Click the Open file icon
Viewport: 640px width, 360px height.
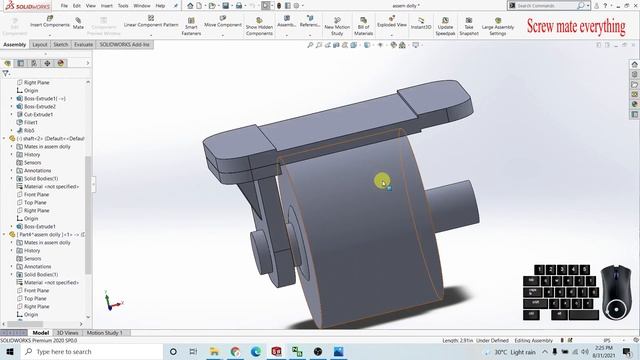click(x=212, y=6)
